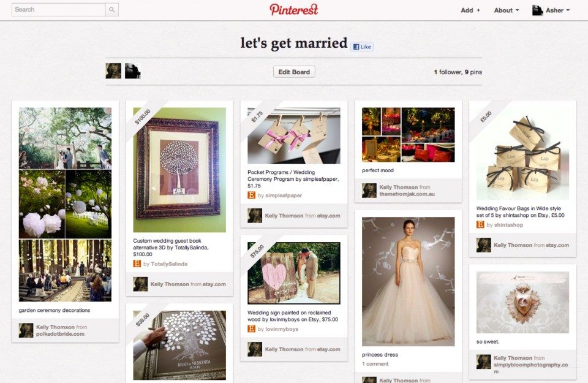Visit the shintashop seller link
588x383 pixels.
(508, 225)
